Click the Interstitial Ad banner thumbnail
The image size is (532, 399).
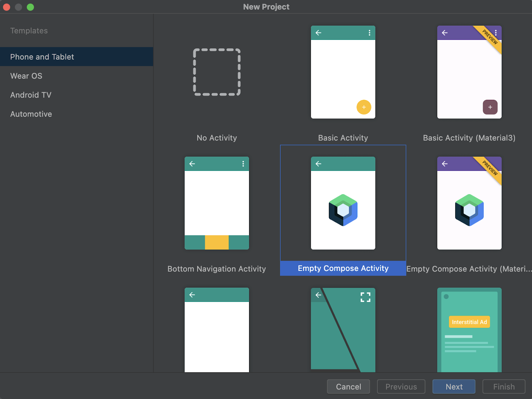point(469,322)
